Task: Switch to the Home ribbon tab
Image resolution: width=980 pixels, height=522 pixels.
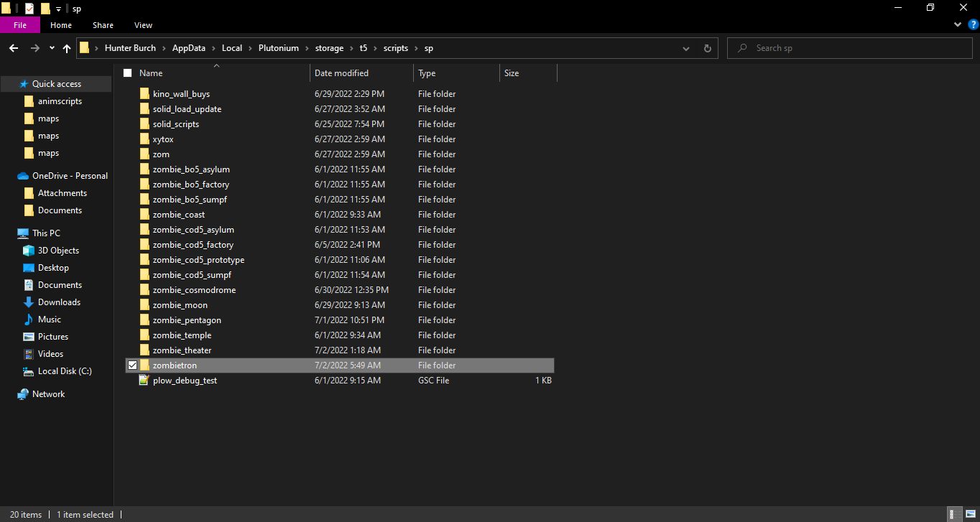Action: point(61,25)
